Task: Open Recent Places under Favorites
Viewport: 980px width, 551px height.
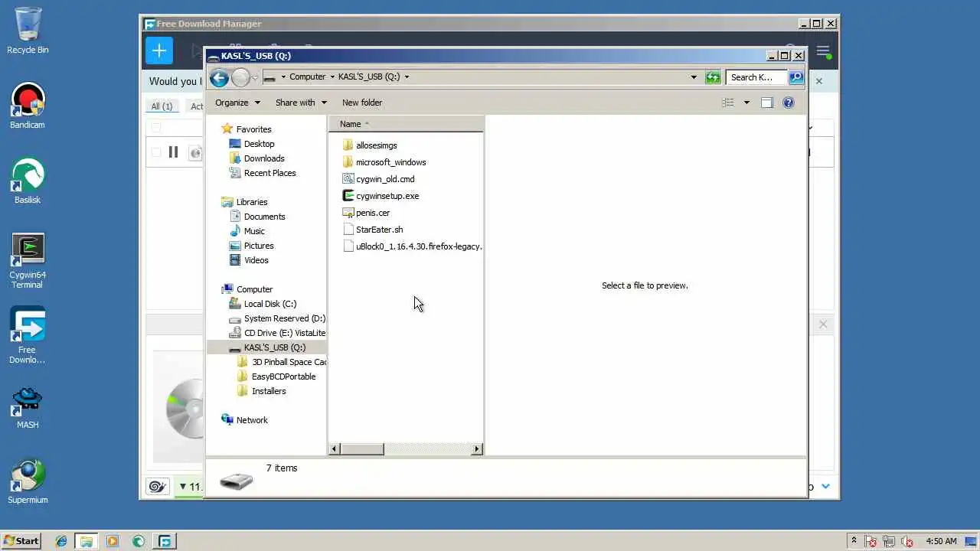Action: coord(269,173)
